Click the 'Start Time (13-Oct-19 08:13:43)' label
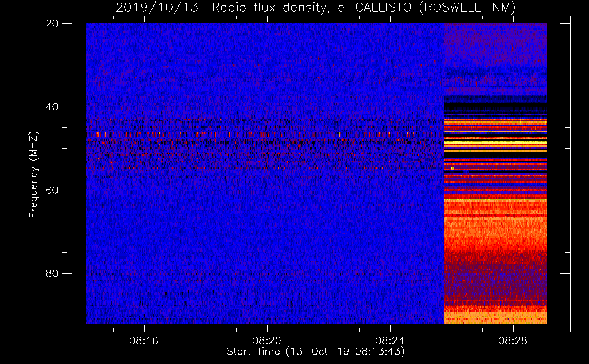589x364 pixels. (316, 352)
